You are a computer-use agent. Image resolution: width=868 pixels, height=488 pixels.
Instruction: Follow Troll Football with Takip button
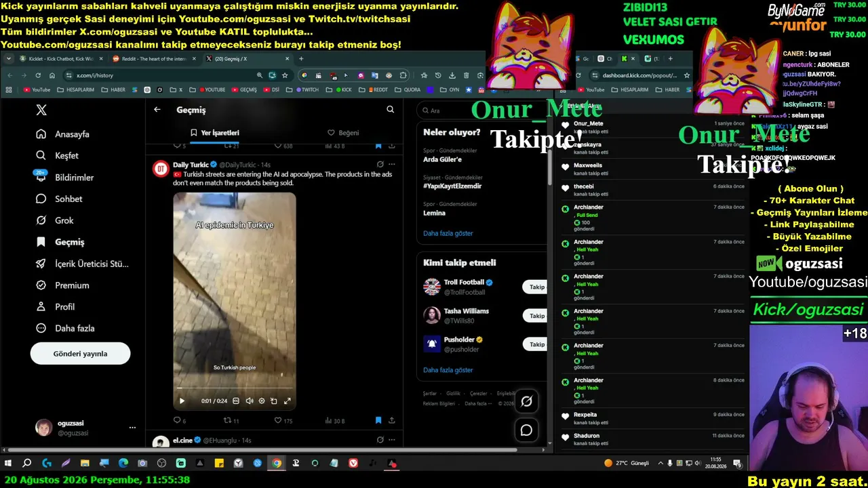click(x=536, y=287)
